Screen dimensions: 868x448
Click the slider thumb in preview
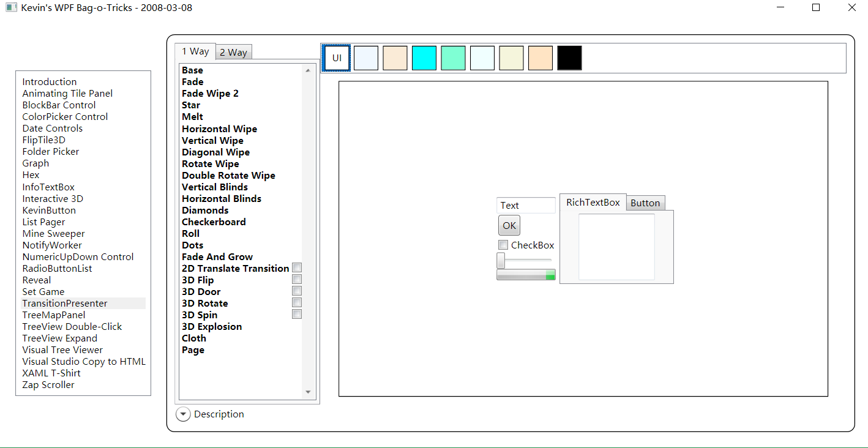click(x=501, y=261)
